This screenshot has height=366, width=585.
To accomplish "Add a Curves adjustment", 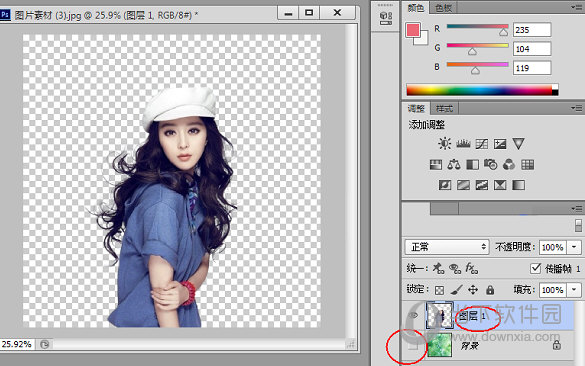I will 482,144.
